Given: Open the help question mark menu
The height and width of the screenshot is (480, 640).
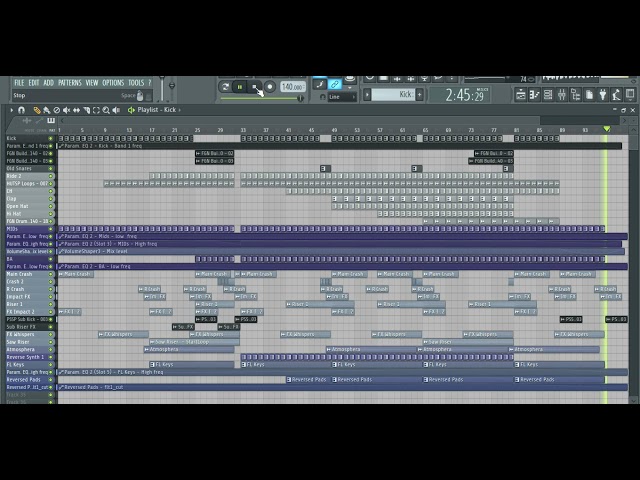Looking at the screenshot, I should coord(149,82).
